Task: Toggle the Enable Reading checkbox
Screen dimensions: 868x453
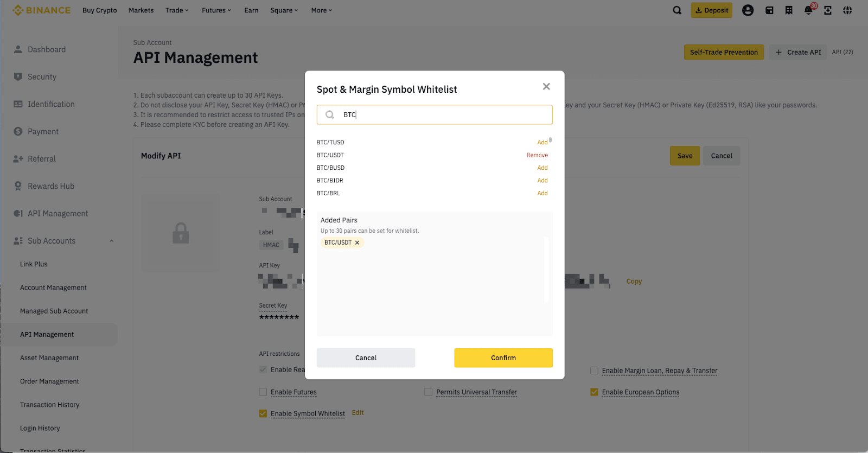Action: 263,369
